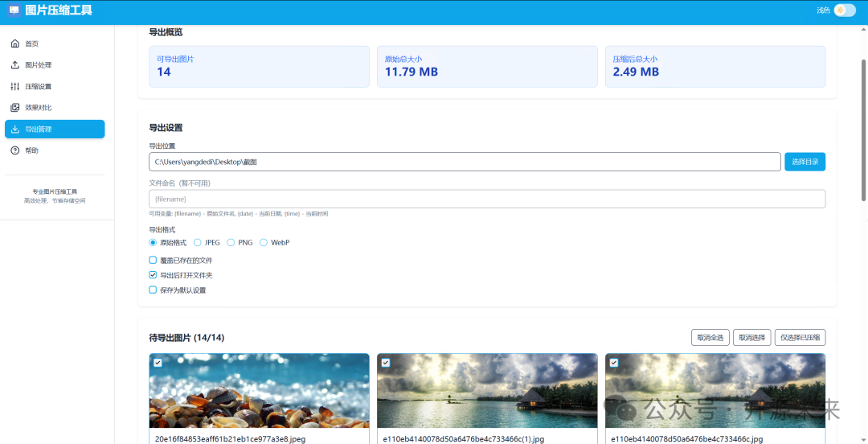Viewport: 868px width, 444px height.
Task: Click the 导出位置 path input field
Action: (x=465, y=162)
